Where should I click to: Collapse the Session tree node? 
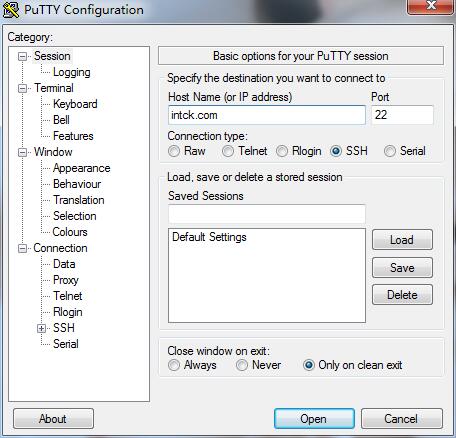(x=22, y=56)
